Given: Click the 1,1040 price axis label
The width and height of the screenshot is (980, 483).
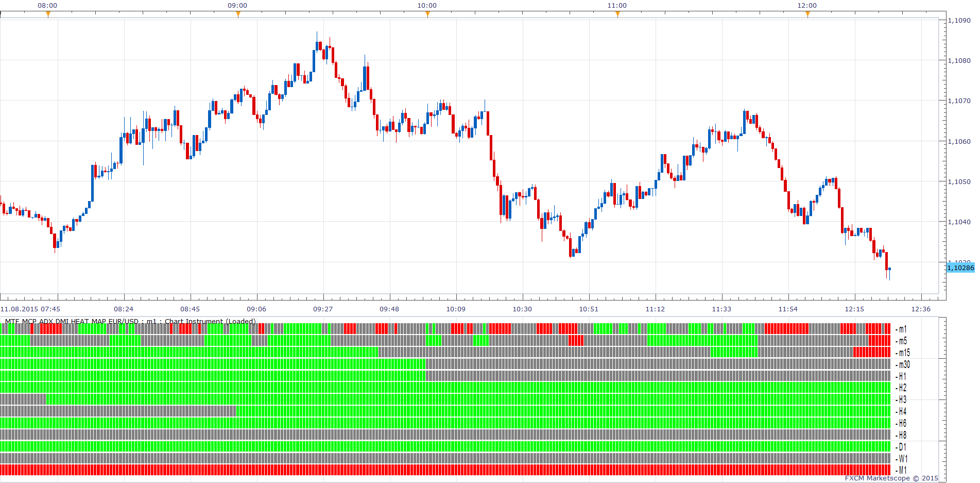Looking at the screenshot, I should point(959,222).
